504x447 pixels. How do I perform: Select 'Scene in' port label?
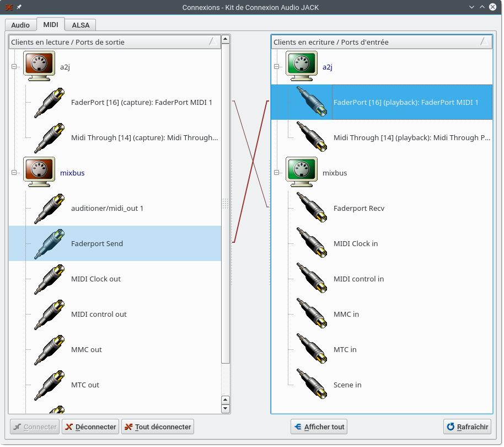[x=347, y=385]
